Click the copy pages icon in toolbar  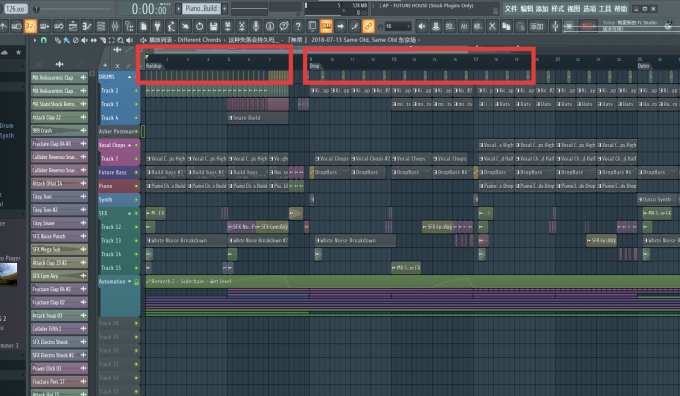[x=506, y=26]
